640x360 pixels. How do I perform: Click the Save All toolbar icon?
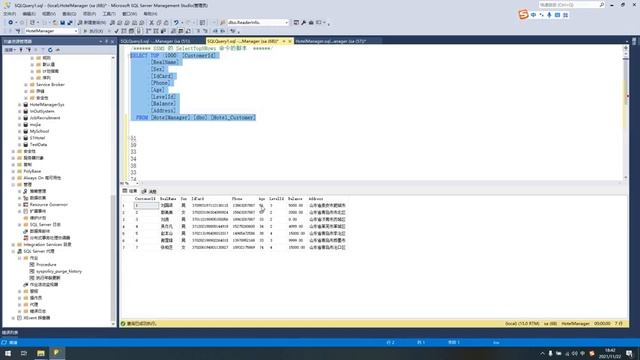[70, 22]
